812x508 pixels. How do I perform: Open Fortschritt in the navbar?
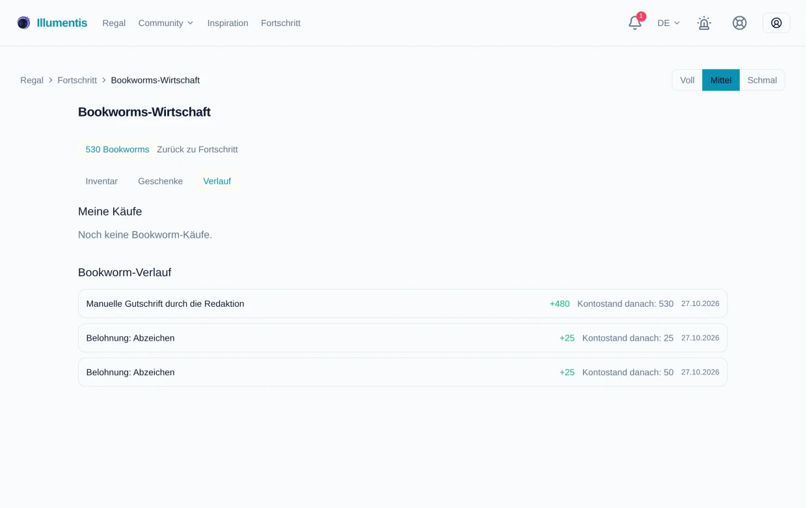pos(280,23)
